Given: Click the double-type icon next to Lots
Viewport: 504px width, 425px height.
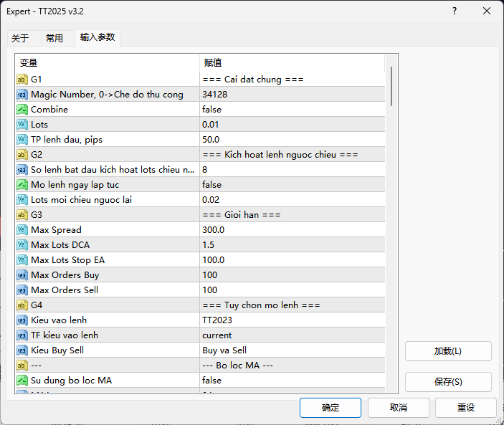Looking at the screenshot, I should (x=22, y=125).
